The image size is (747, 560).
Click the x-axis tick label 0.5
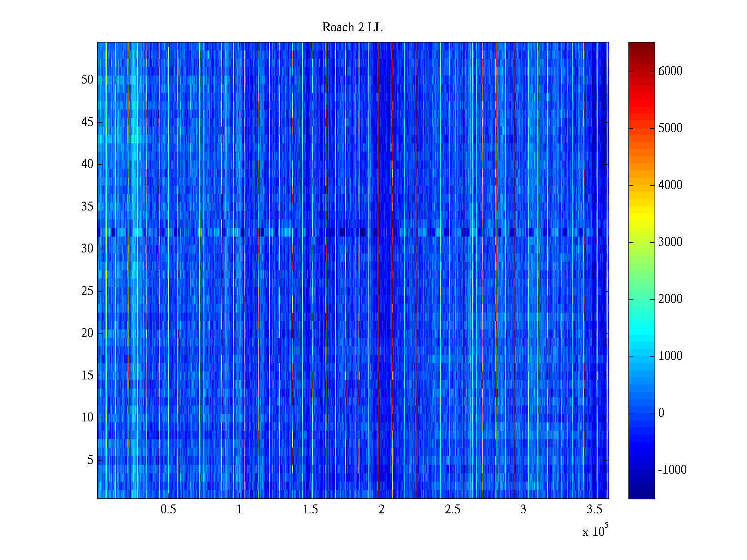(168, 509)
